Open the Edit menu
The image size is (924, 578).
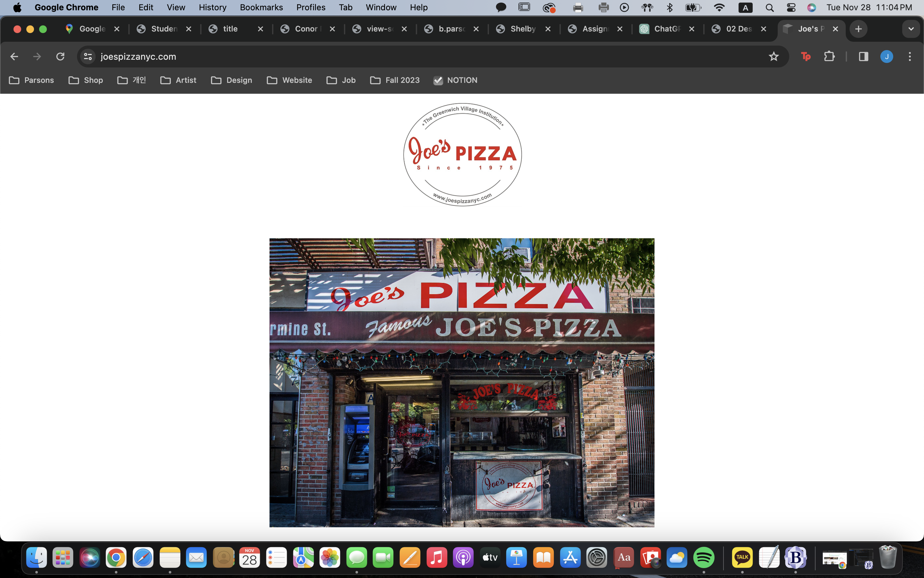click(146, 8)
